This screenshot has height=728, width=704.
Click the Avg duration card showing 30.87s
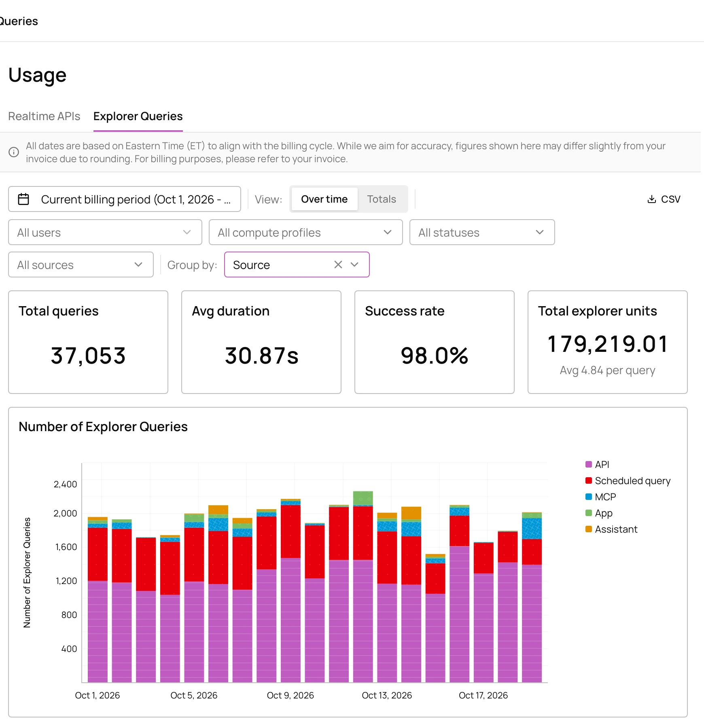pos(261,342)
